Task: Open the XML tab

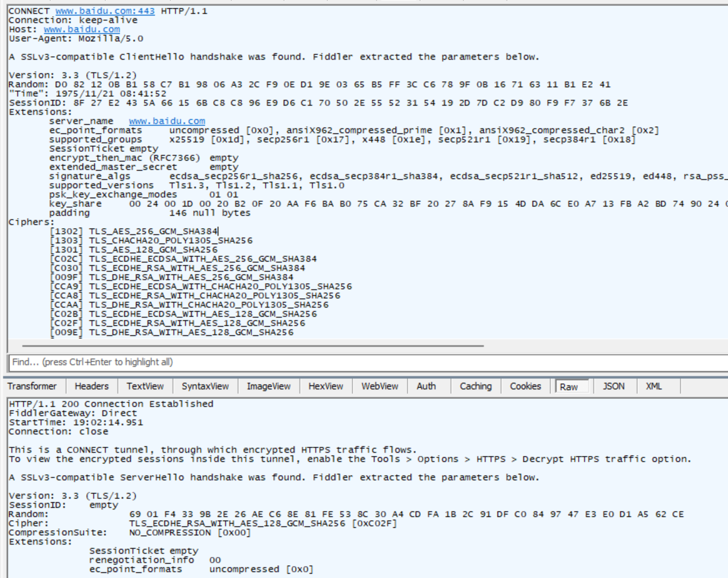Action: pyautogui.click(x=653, y=386)
